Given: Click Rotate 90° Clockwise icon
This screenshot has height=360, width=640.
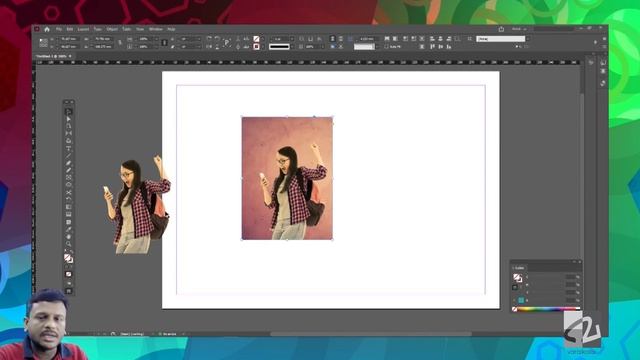Looking at the screenshot, I should (209, 39).
